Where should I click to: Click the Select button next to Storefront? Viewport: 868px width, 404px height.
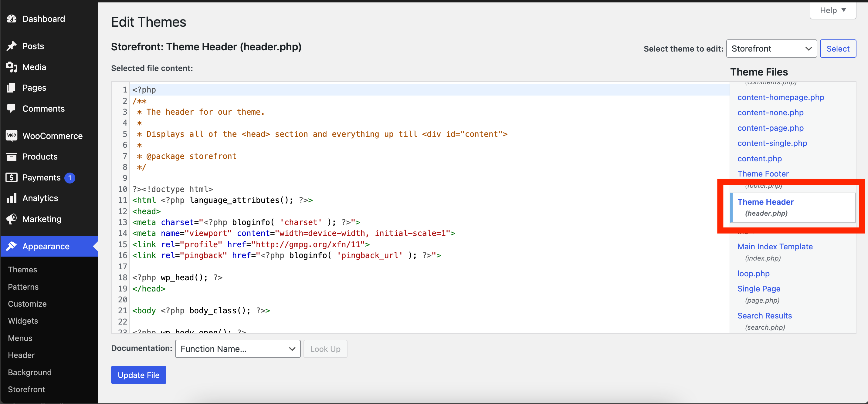pyautogui.click(x=838, y=49)
